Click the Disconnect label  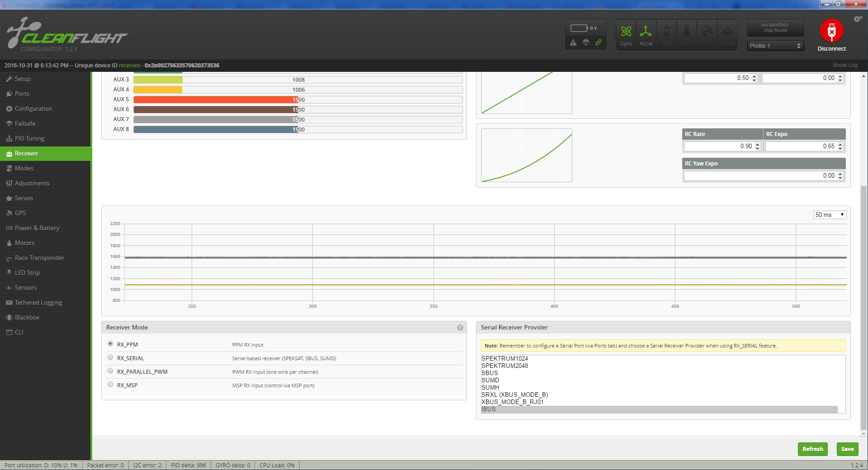pos(831,49)
